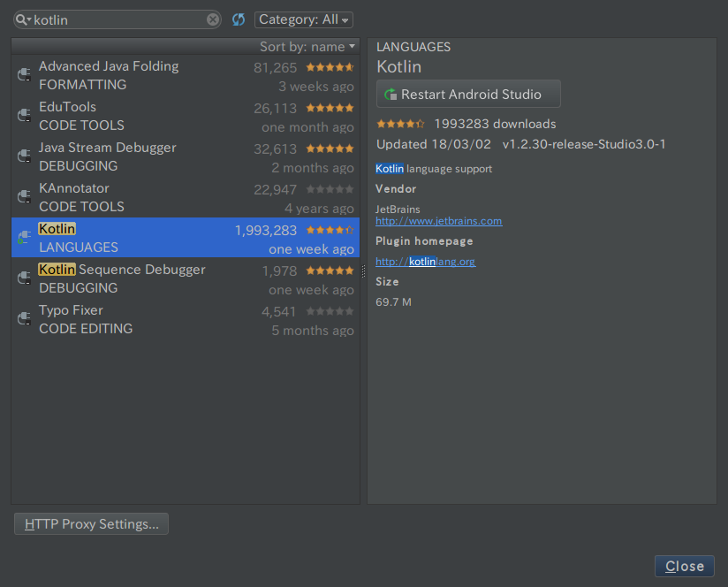The width and height of the screenshot is (728, 587).
Task: Click the star rating of Kotlin in list
Action: (330, 230)
